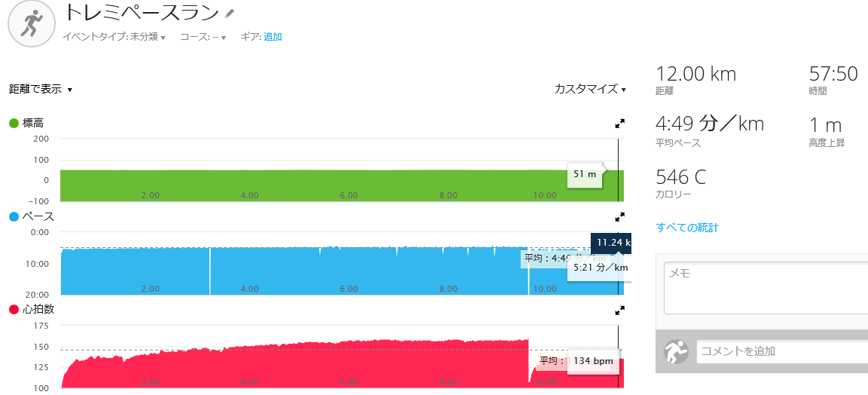
Task: Click the ギア 追加 link
Action: [273, 37]
